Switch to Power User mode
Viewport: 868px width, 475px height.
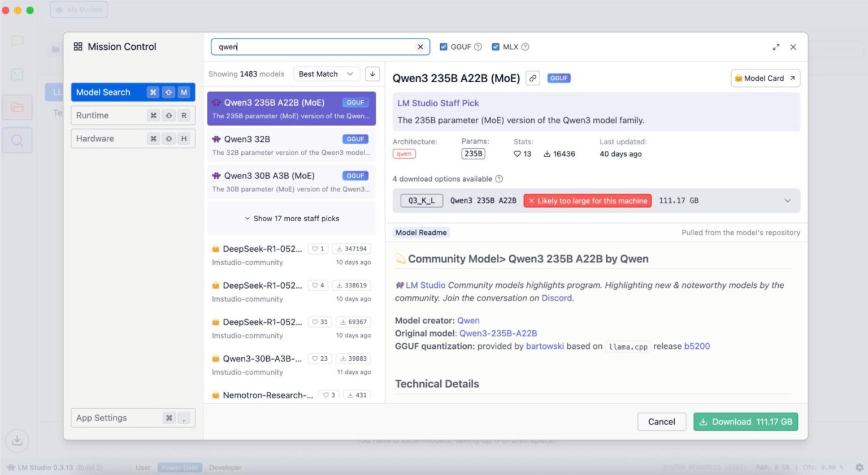tap(180, 468)
